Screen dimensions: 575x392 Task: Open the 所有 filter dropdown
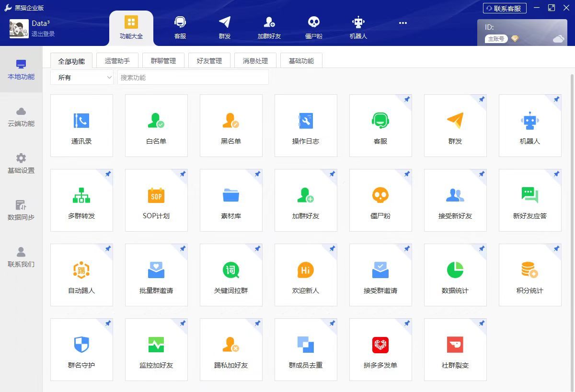coord(81,77)
